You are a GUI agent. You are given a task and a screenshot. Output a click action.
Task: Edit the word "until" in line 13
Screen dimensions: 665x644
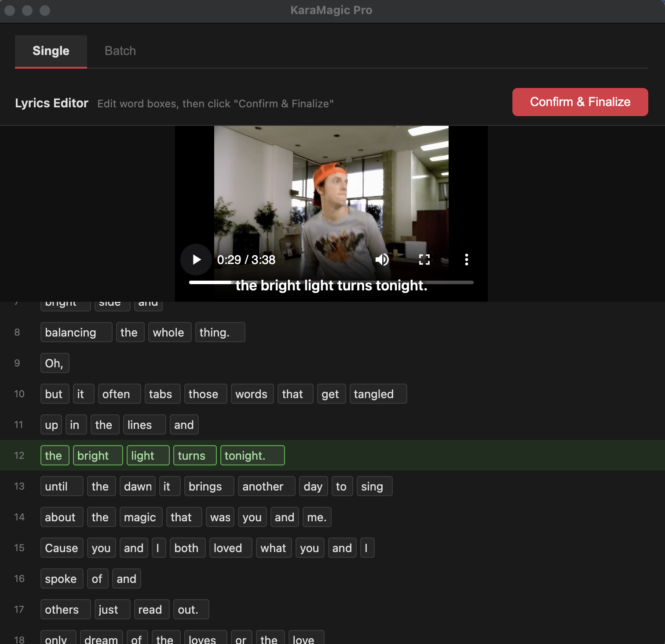[x=62, y=486]
